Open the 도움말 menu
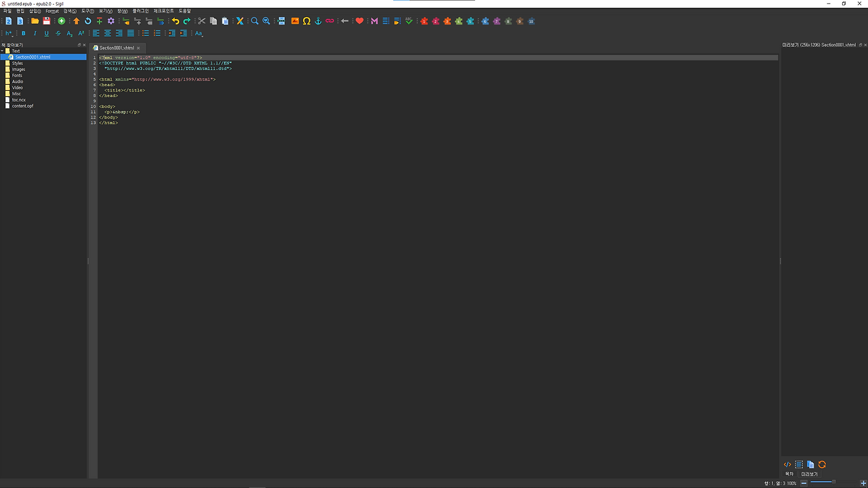 184,11
